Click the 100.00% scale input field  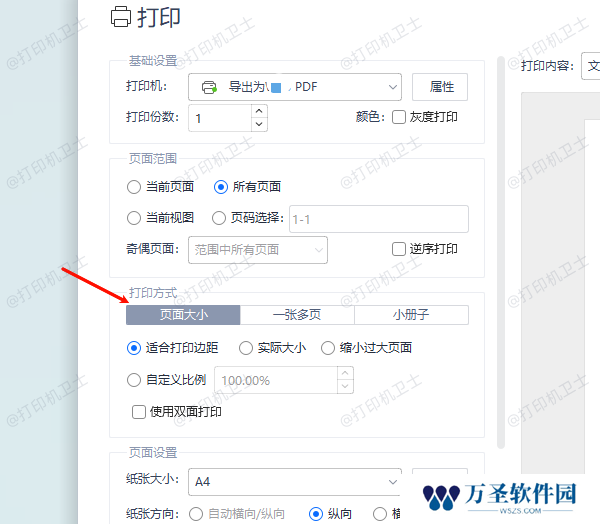coord(276,380)
